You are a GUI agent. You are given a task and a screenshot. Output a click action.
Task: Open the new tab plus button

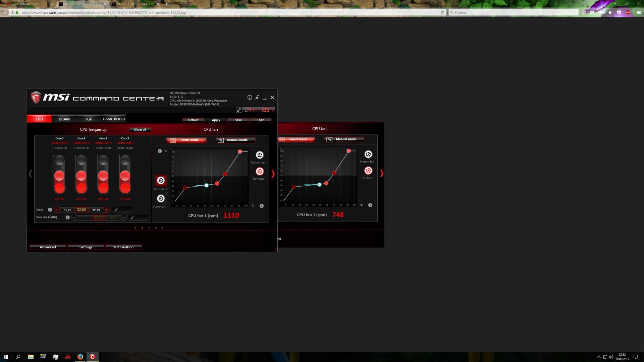click(x=167, y=4)
